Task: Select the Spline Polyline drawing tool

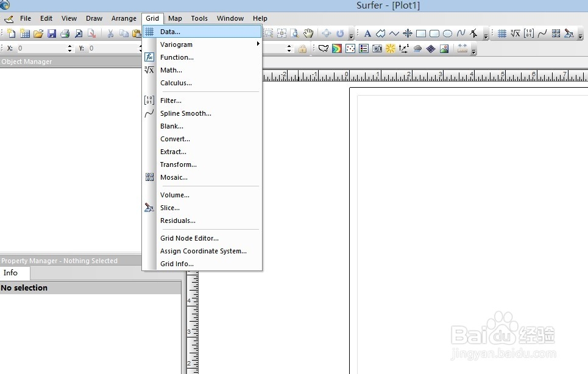Action: (461, 34)
